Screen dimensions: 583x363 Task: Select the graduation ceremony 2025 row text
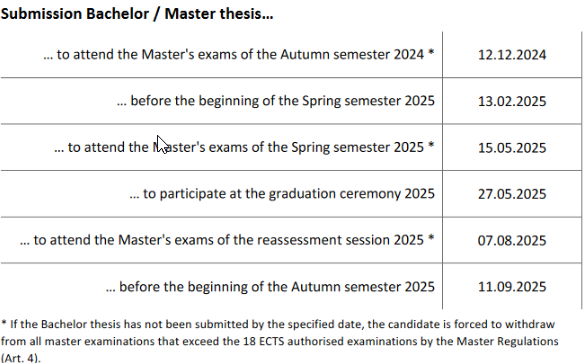pos(282,194)
